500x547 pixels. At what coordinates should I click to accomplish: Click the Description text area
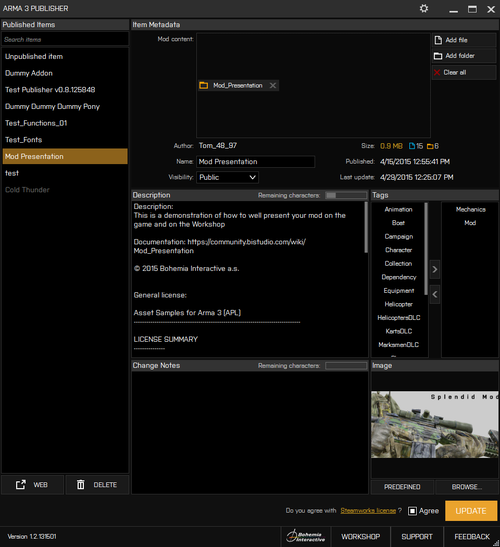pyautogui.click(x=248, y=279)
